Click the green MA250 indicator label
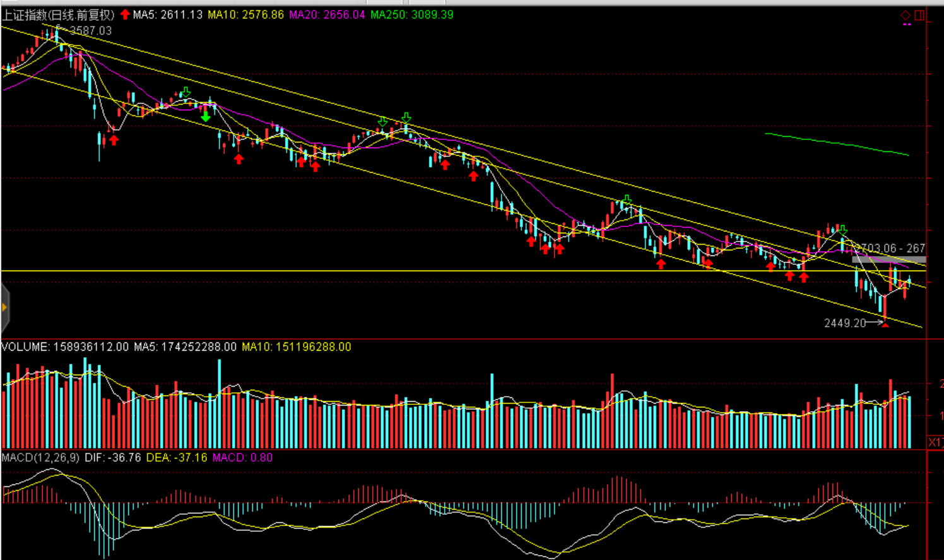The image size is (944, 560). click(x=411, y=15)
